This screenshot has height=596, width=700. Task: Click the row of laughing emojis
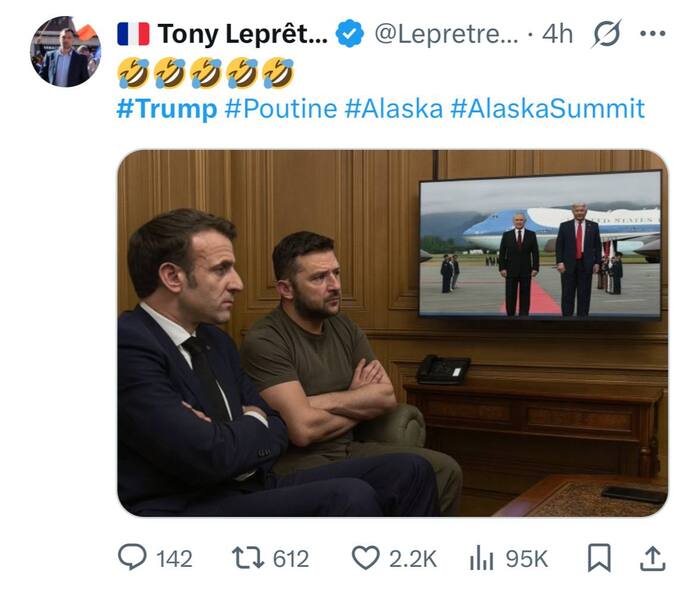pyautogui.click(x=205, y=72)
